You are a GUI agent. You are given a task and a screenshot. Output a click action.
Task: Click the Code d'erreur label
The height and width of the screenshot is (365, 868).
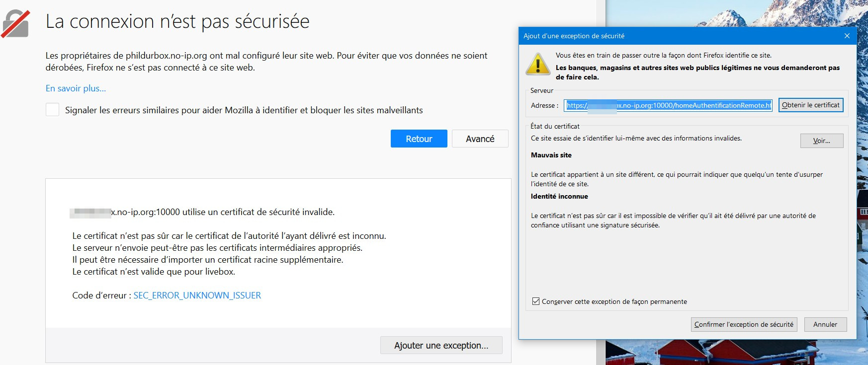(x=102, y=295)
